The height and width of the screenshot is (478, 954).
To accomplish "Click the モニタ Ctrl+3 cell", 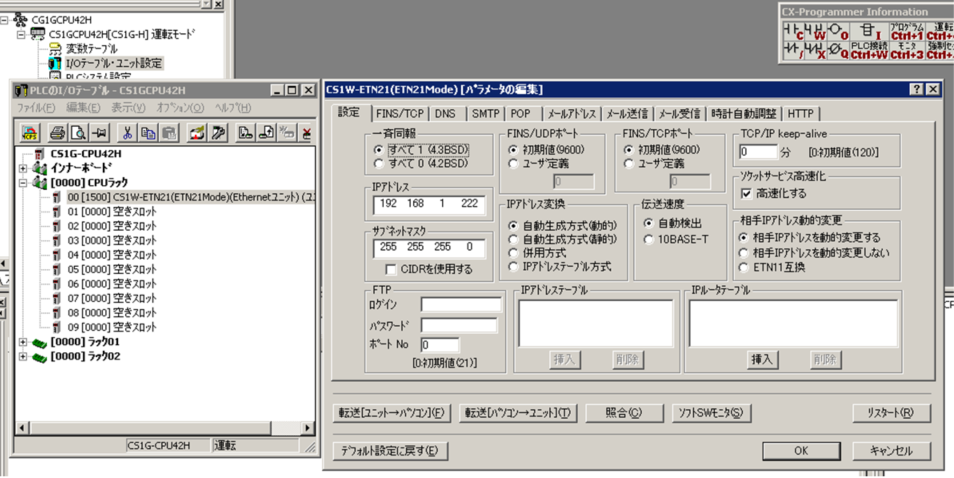I will (907, 50).
